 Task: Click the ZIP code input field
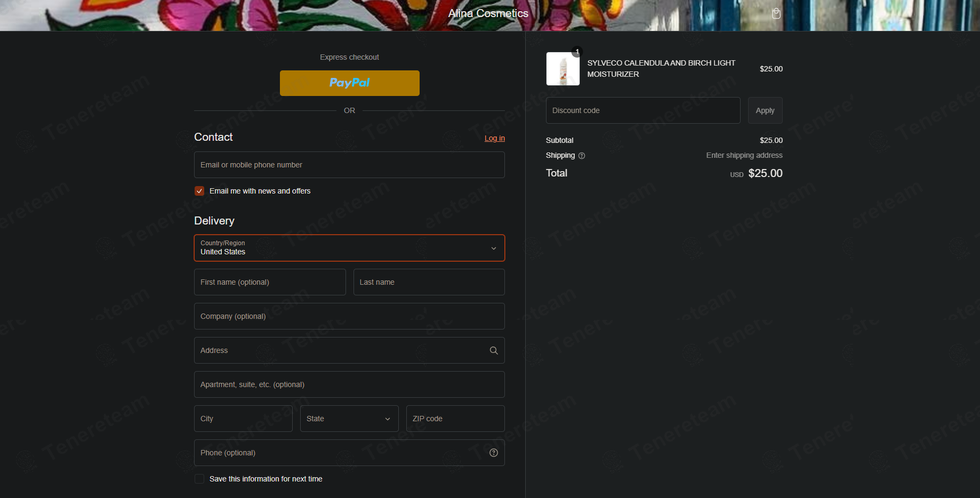click(455, 419)
